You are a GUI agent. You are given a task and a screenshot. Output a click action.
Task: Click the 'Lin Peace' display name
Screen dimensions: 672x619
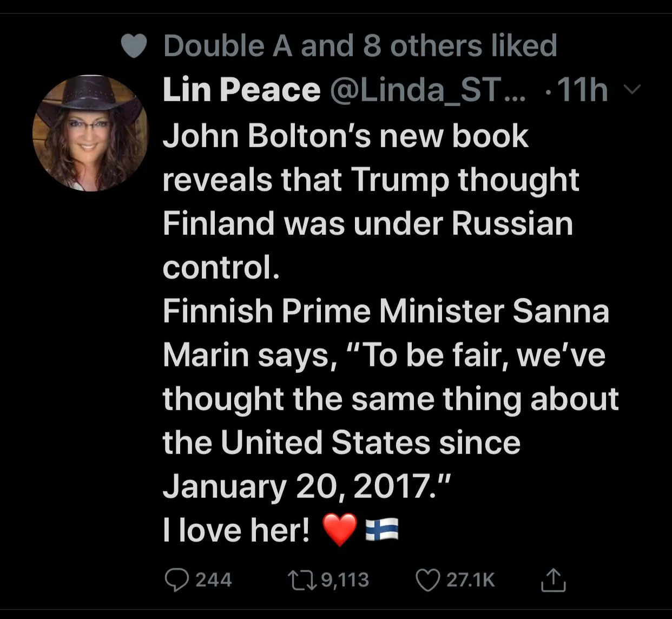[x=241, y=90]
